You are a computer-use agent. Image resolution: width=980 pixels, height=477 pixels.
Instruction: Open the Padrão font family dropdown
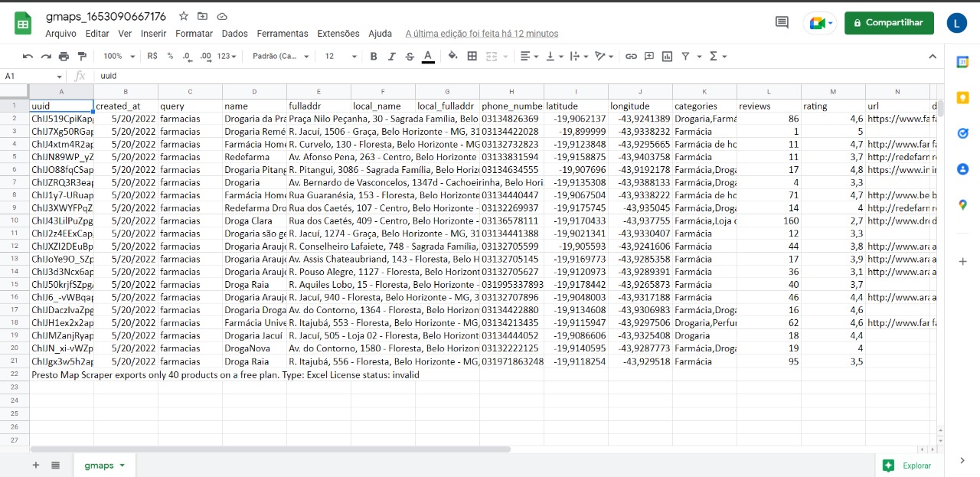tap(280, 56)
